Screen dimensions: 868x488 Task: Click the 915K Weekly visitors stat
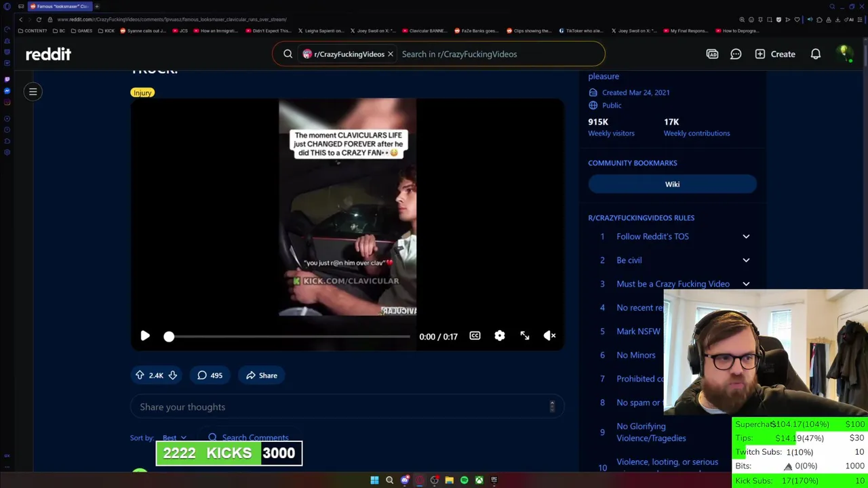point(611,127)
